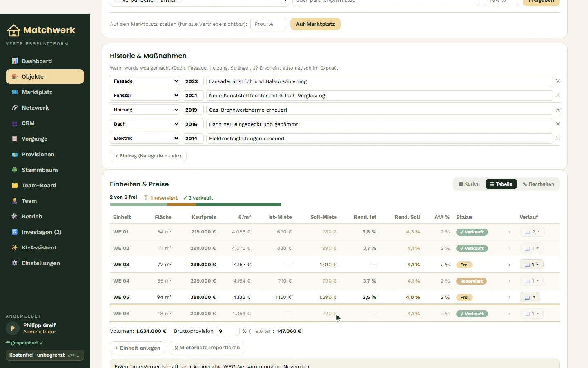Open the Dach category dropdown
This screenshot has height=368, width=588.
click(x=145, y=124)
